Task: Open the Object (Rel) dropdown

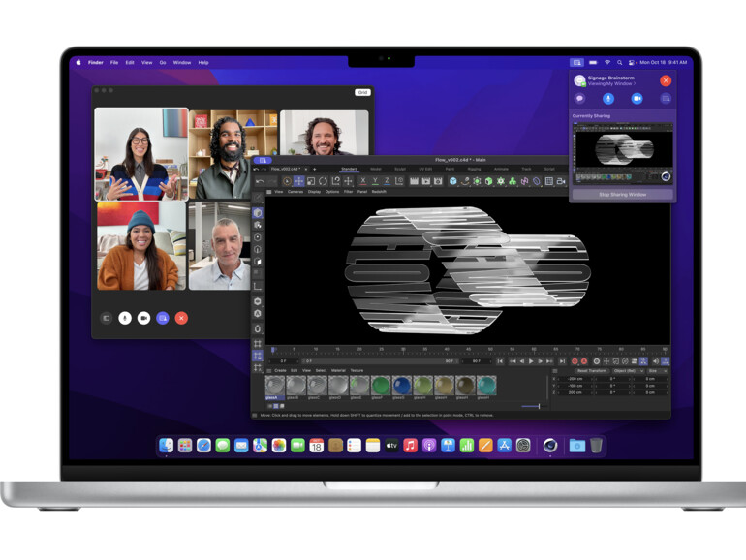Action: [628, 371]
